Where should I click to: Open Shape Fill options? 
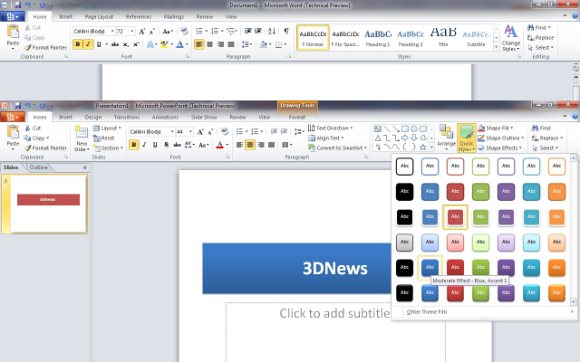(x=496, y=128)
